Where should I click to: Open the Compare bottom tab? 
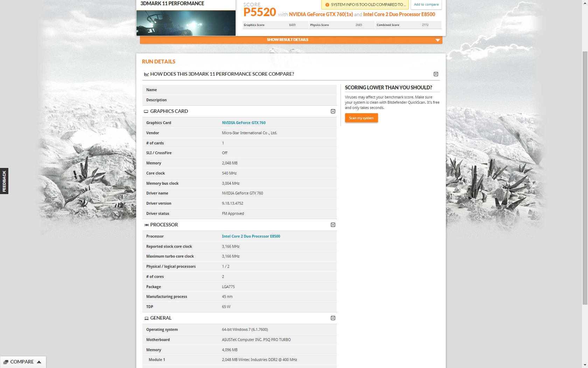(23, 362)
